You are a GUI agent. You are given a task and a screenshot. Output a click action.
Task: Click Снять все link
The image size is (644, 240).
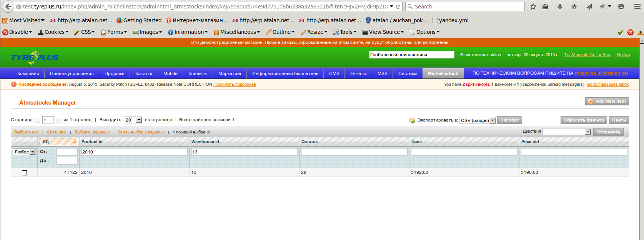click(57, 132)
